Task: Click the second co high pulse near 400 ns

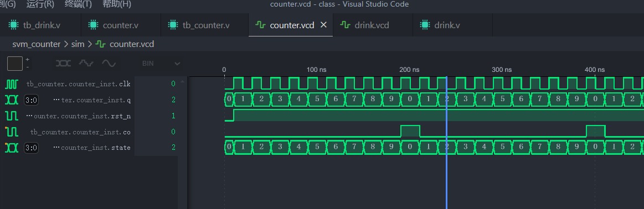Action: tap(595, 130)
